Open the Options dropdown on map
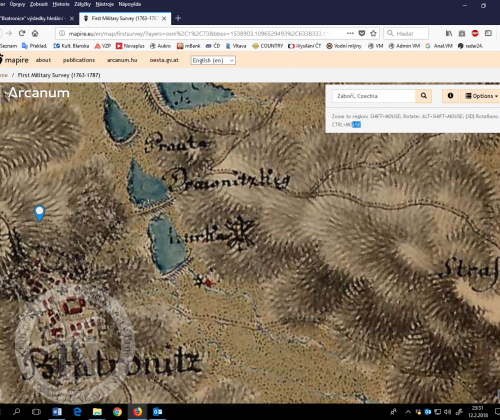500x420 pixels. point(481,96)
